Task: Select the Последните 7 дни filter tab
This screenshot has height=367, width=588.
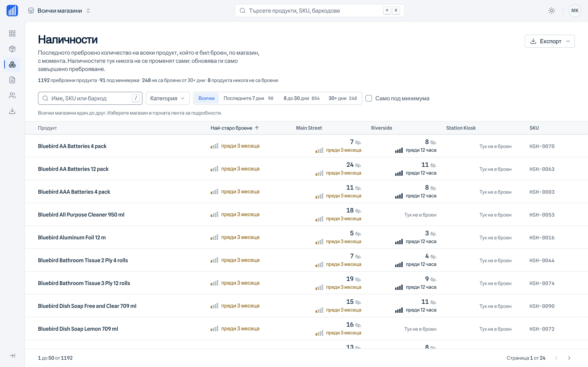Action: click(248, 98)
